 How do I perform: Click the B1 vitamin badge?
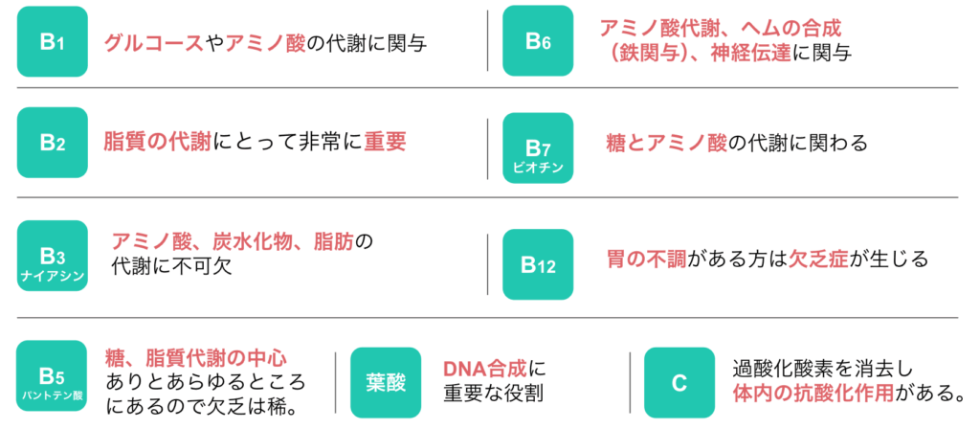53,41
